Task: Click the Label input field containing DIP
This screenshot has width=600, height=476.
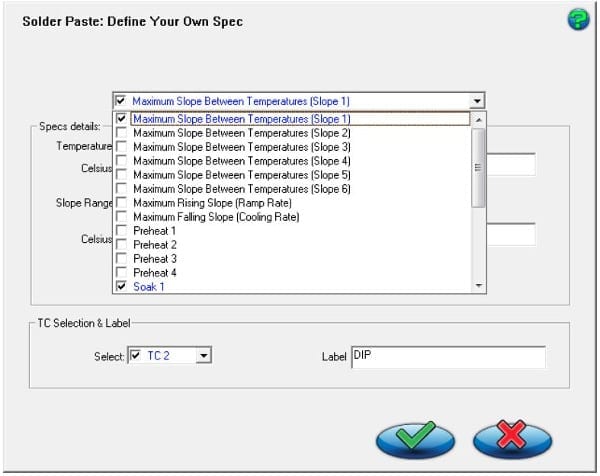Action: pyautogui.click(x=448, y=357)
